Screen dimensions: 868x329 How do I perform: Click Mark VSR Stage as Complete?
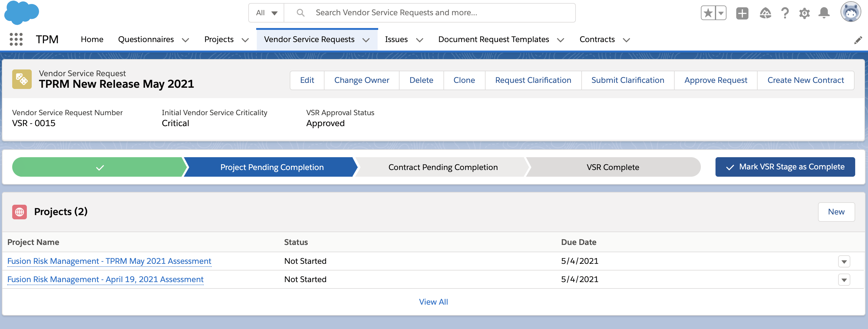point(785,167)
